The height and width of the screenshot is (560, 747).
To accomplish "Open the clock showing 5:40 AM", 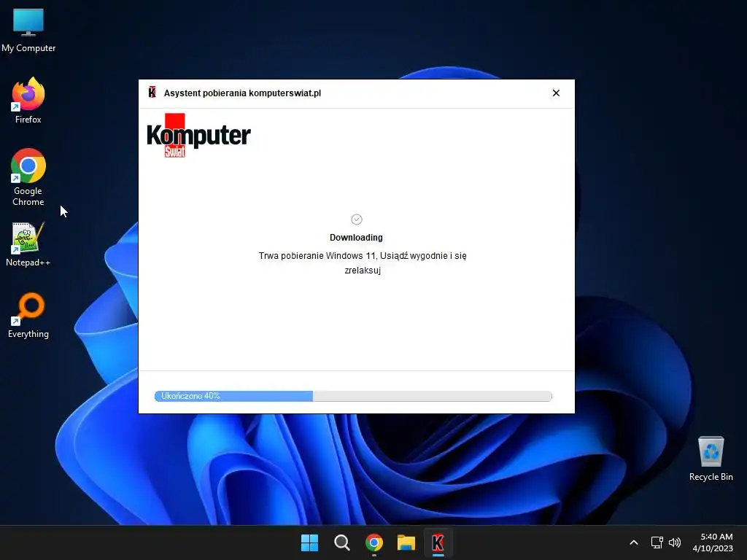I will tap(713, 542).
